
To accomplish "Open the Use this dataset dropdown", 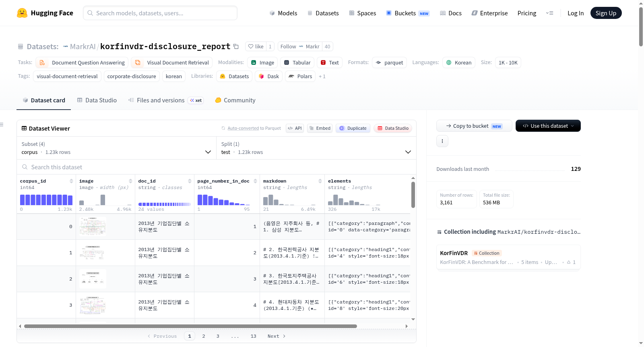I will point(548,126).
